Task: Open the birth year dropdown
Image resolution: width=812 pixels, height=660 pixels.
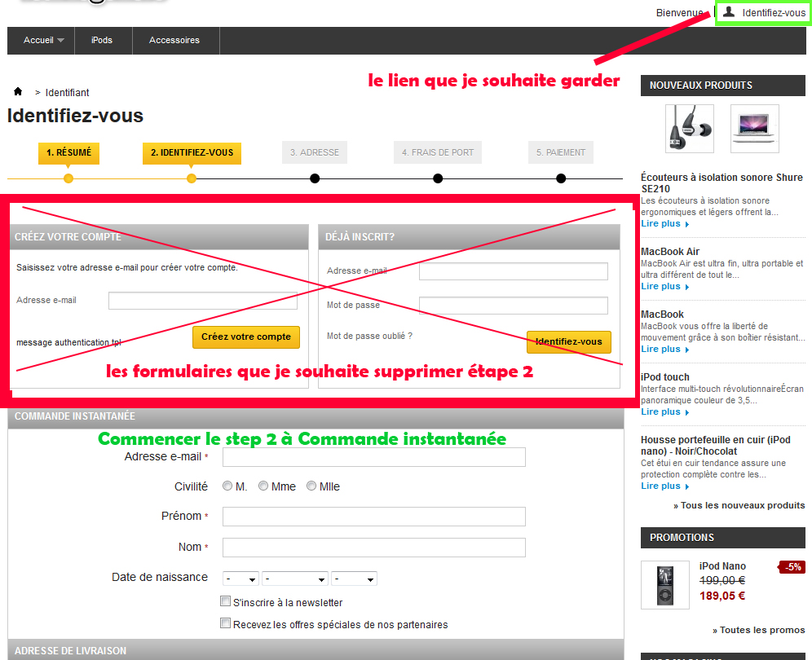Action: pos(354,579)
